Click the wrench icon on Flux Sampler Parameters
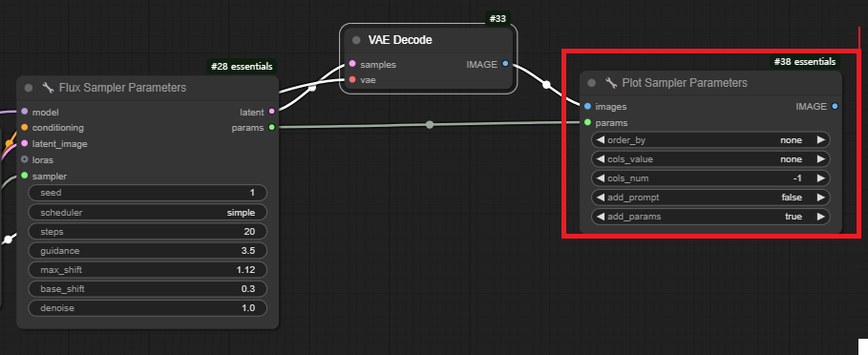Viewport: 868px width, 355px height. click(48, 88)
